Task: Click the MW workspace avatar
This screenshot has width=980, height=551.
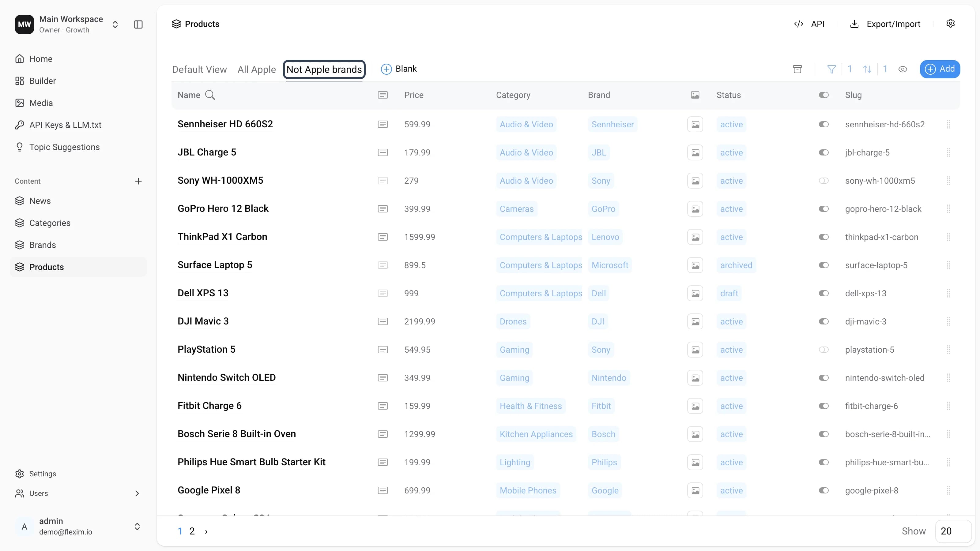Action: coord(24,24)
